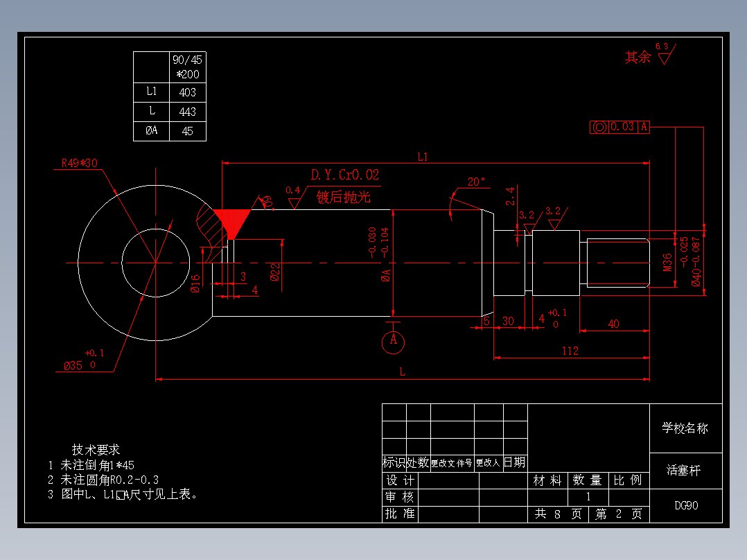Viewport: 747px width, 560px height.
Task: Click the '20°' angle dimension
Action: (x=477, y=182)
